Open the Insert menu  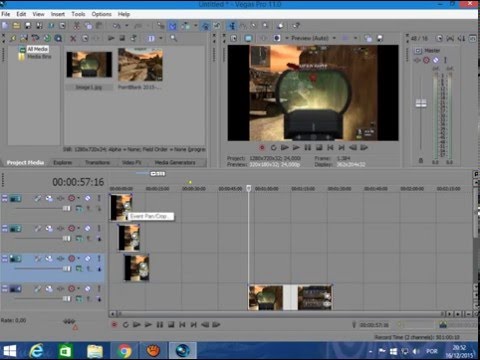click(58, 14)
